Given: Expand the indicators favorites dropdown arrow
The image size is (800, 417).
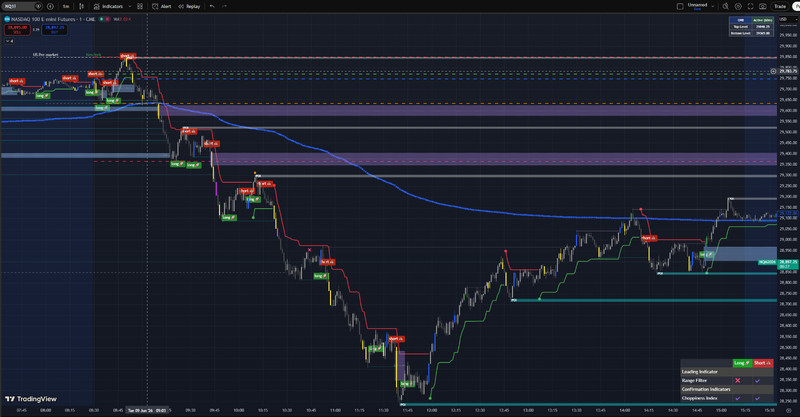Looking at the screenshot, I should pyautogui.click(x=130, y=6).
